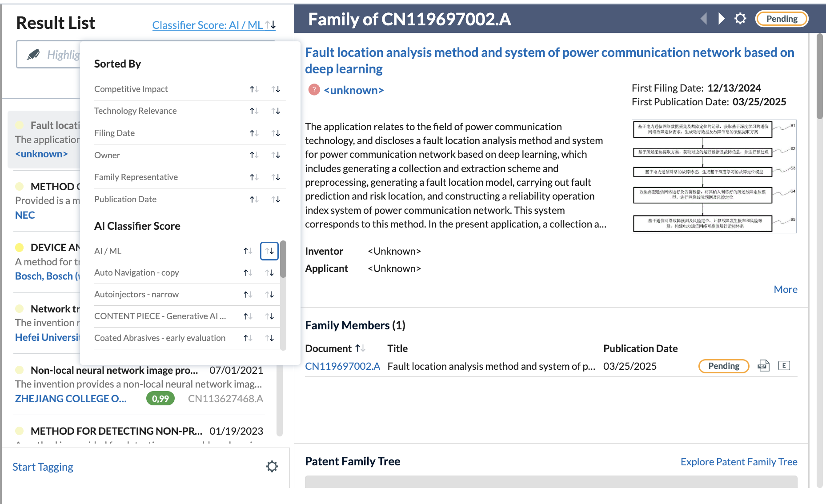
Task: Sort Auto Navigation - copy descending
Action: pyautogui.click(x=269, y=273)
